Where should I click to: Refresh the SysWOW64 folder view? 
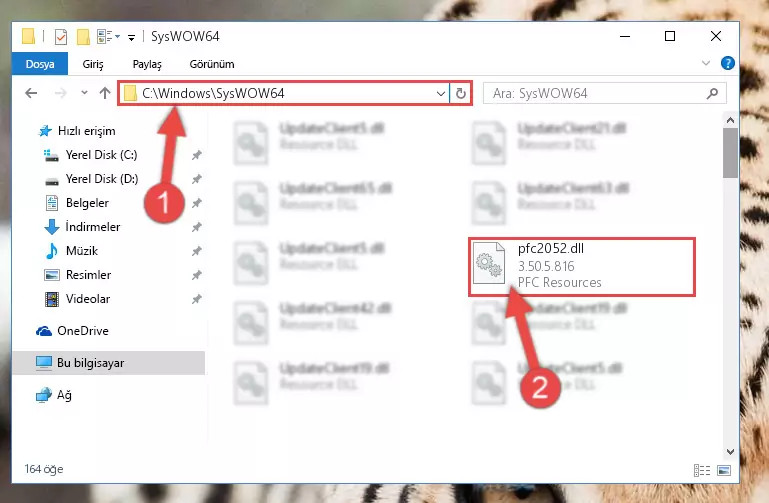click(461, 93)
